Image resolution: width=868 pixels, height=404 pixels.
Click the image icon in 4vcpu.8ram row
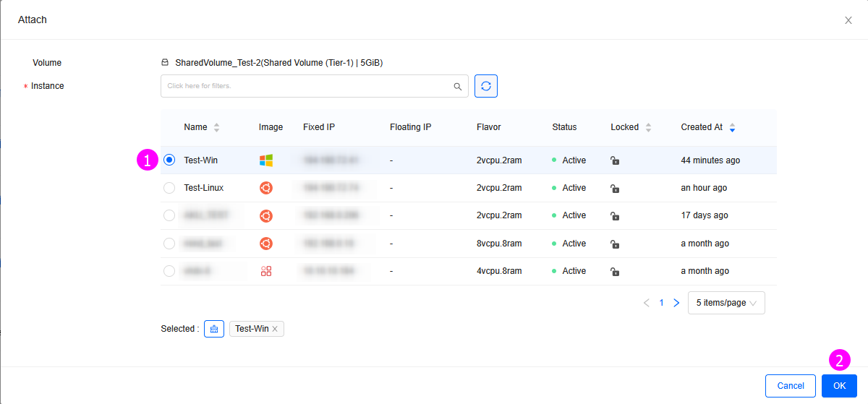pos(266,271)
